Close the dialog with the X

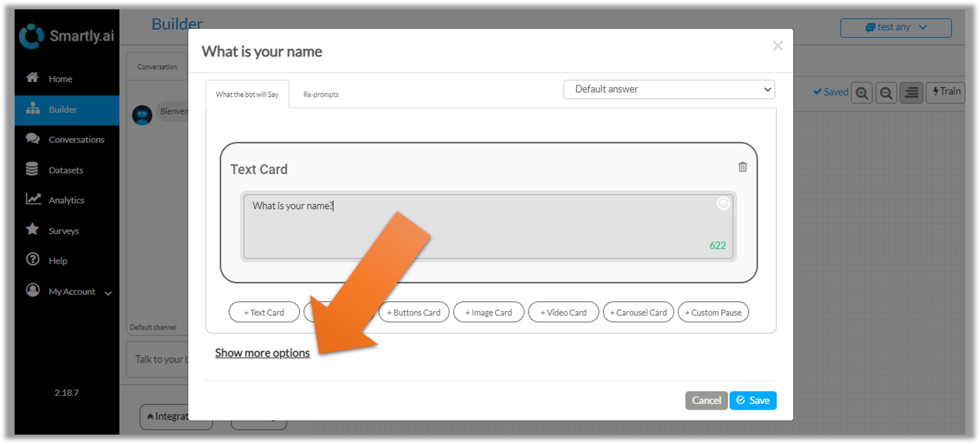778,46
